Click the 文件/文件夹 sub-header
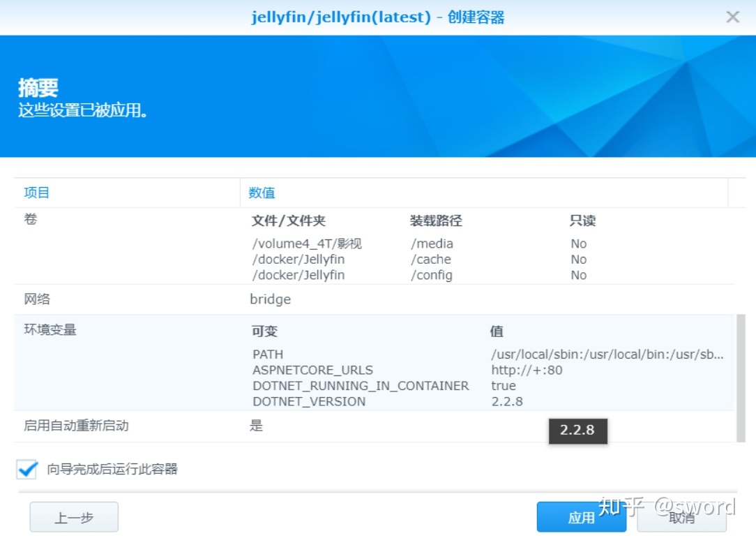 (289, 221)
